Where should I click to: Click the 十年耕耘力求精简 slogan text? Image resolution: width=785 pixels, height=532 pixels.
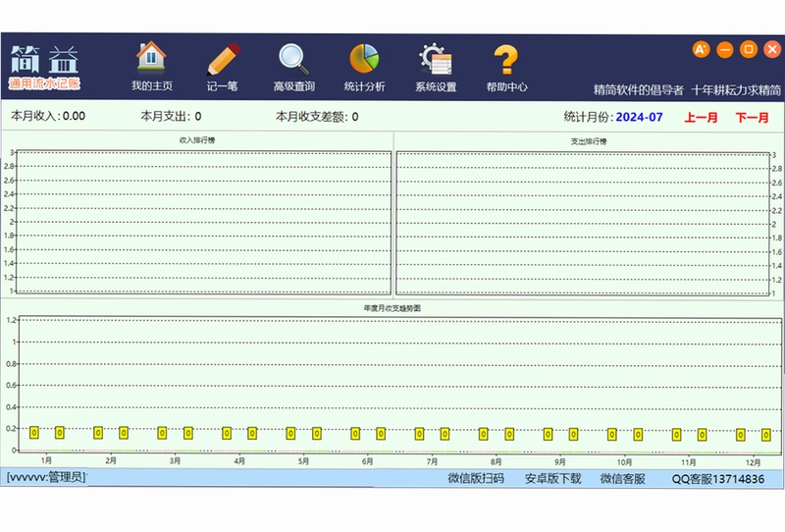(736, 90)
